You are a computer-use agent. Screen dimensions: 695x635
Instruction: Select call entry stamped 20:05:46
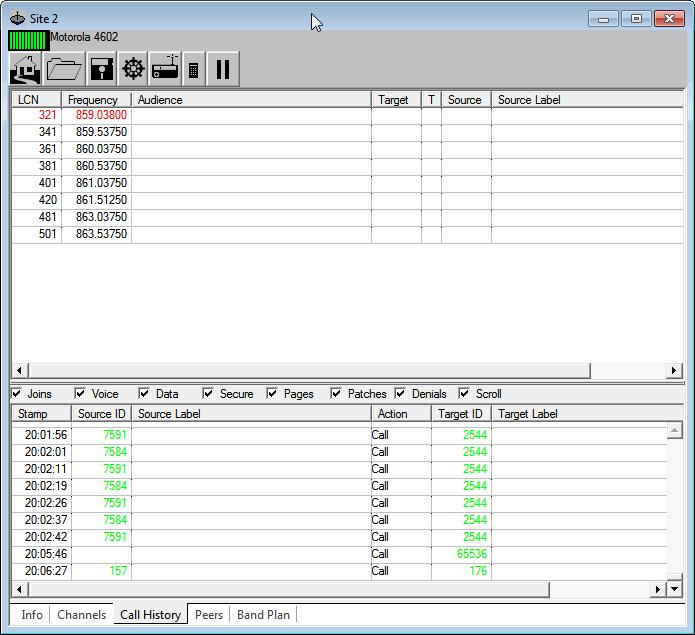(339, 554)
